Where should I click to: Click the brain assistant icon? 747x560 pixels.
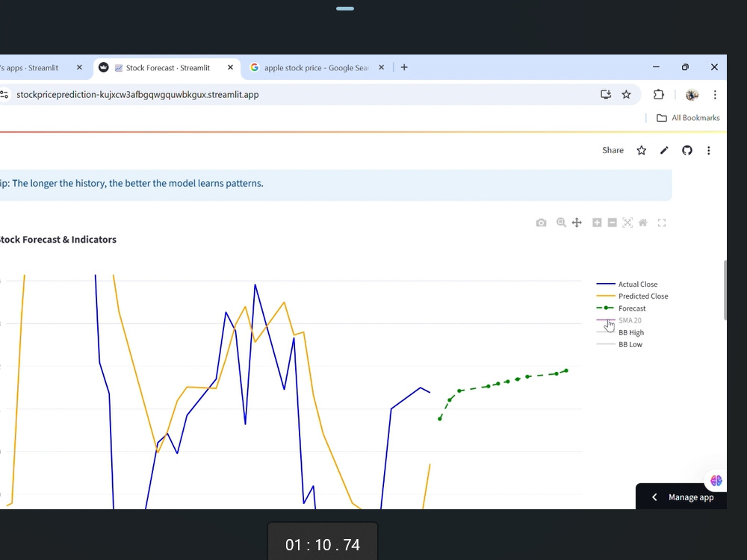716,480
